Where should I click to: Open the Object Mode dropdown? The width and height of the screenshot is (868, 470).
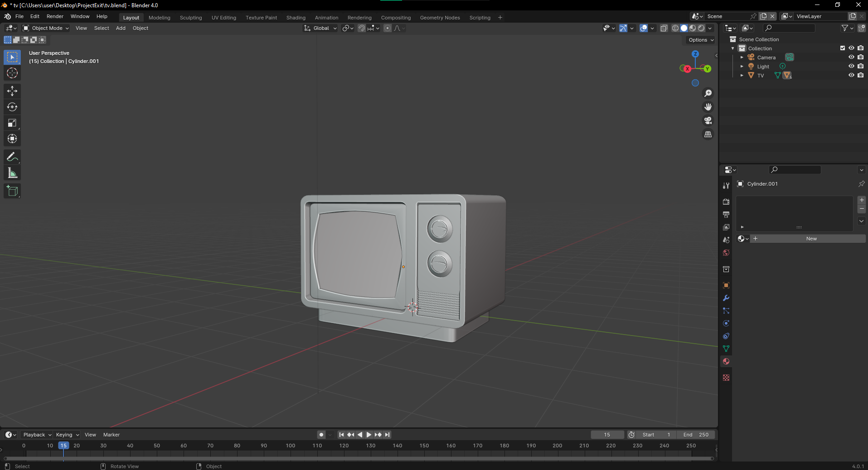tap(46, 28)
